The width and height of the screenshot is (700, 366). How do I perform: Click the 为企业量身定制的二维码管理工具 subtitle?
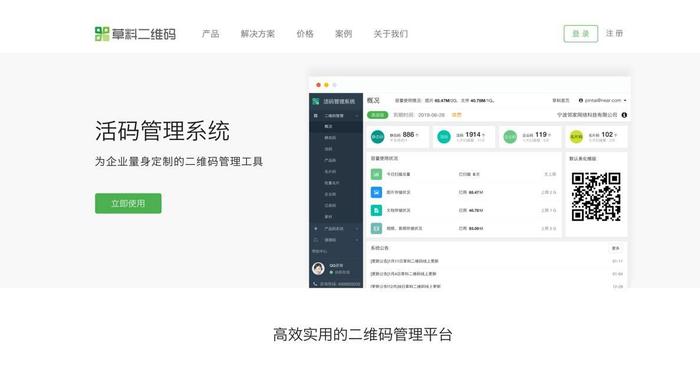[179, 162]
